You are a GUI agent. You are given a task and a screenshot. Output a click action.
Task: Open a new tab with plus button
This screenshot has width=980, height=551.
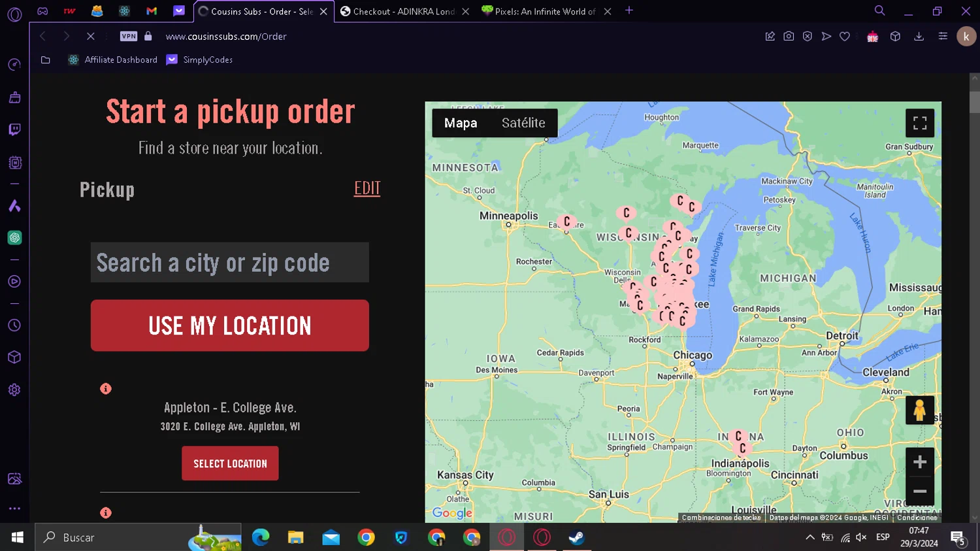click(x=629, y=10)
